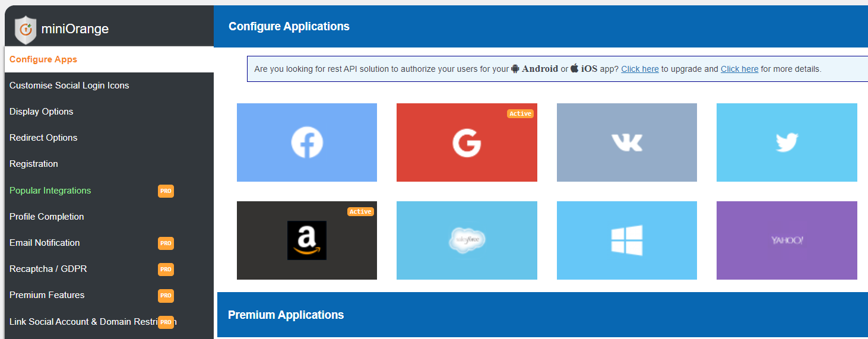Screen dimensions: 868x339
Task: Open the Configure Apps menu item
Action: [x=43, y=59]
